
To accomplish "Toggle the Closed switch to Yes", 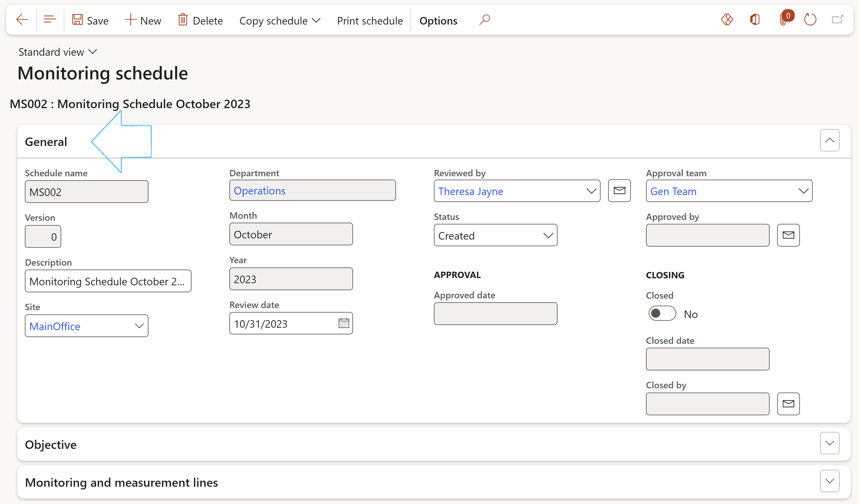I will click(661, 313).
